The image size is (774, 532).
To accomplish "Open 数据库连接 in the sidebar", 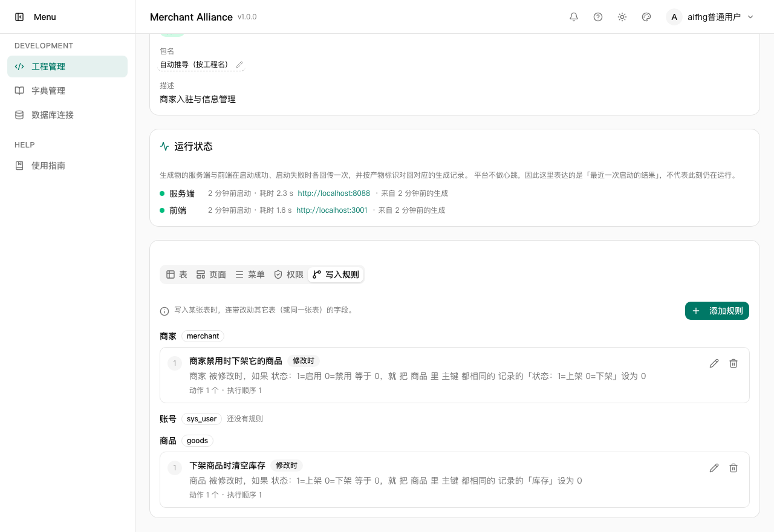I will (67, 115).
